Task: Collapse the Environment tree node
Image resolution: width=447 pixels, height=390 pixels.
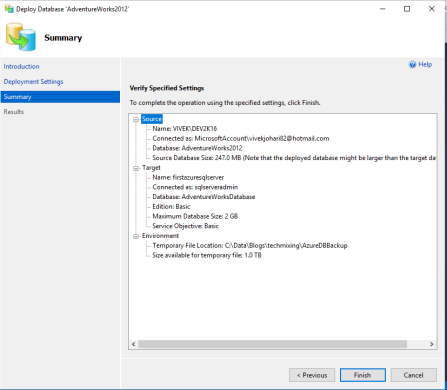Action: [136, 236]
